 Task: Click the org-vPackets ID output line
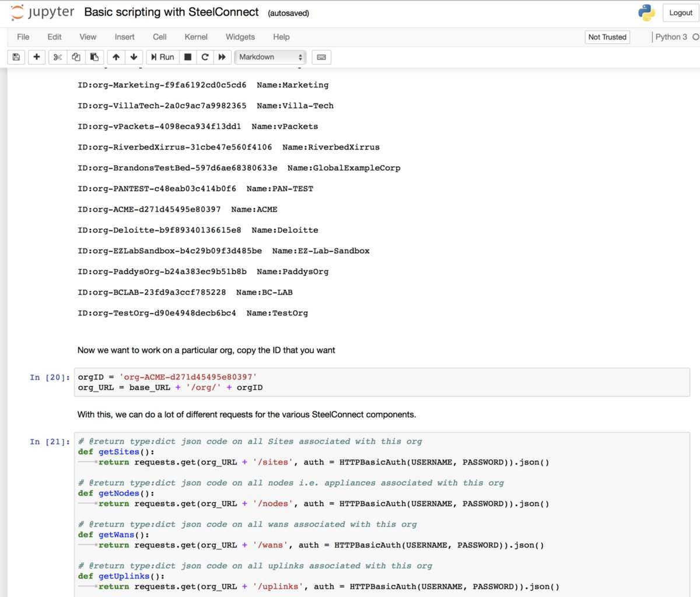click(198, 127)
